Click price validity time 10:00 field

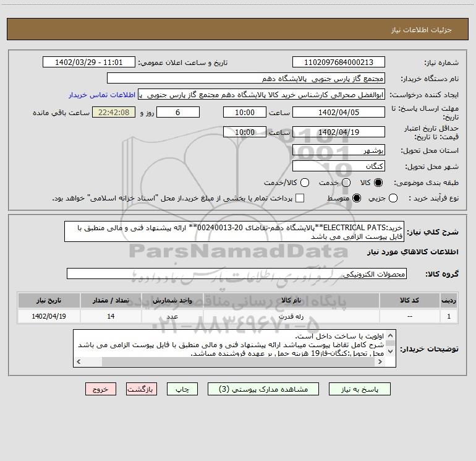245,132
